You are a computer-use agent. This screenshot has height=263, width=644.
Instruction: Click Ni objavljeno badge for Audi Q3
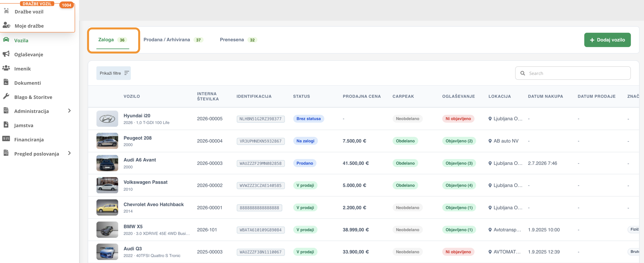(458, 252)
